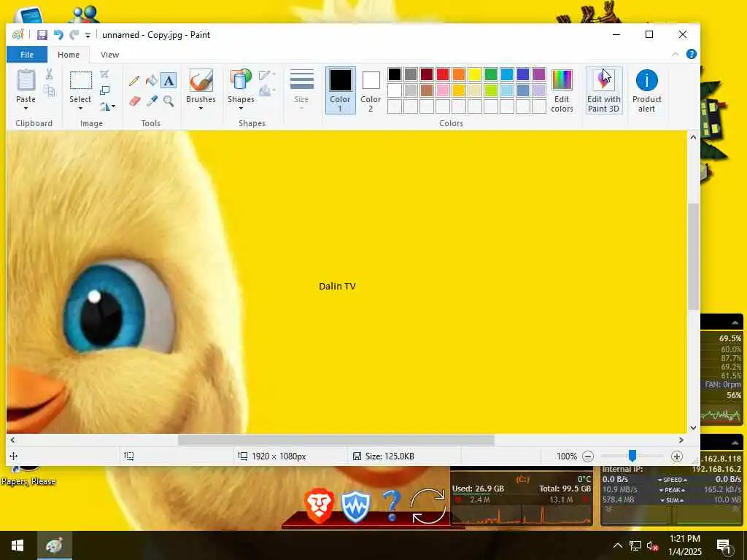Choose the Magnifier tool
This screenshot has height=560, width=747.
(x=169, y=101)
